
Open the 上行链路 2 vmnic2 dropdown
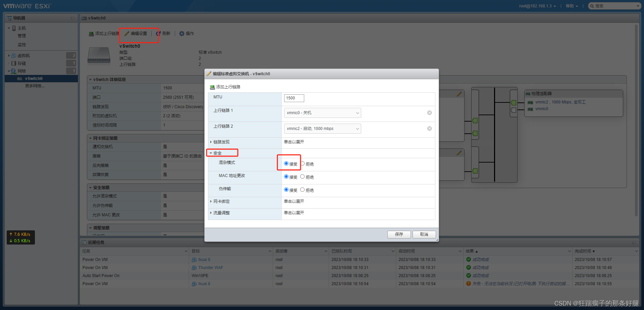[323, 129]
